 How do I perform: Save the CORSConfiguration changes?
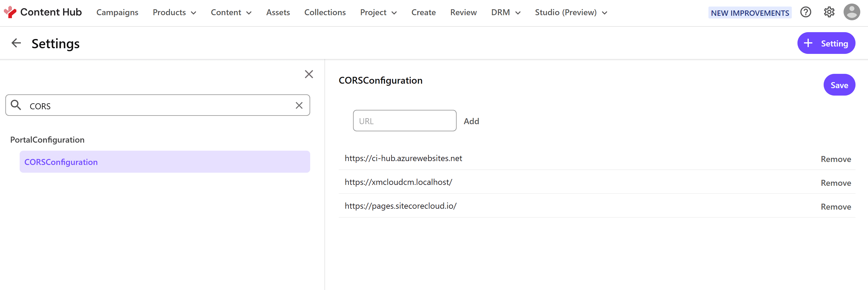pyautogui.click(x=839, y=85)
